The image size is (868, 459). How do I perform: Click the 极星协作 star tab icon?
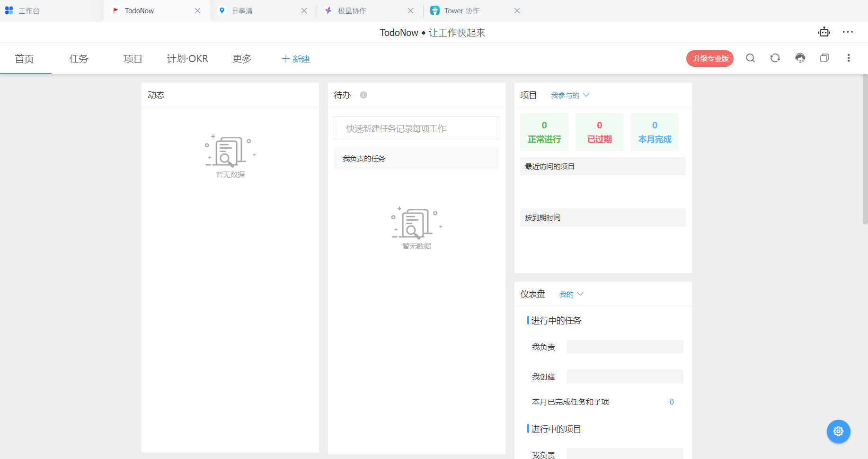(328, 10)
